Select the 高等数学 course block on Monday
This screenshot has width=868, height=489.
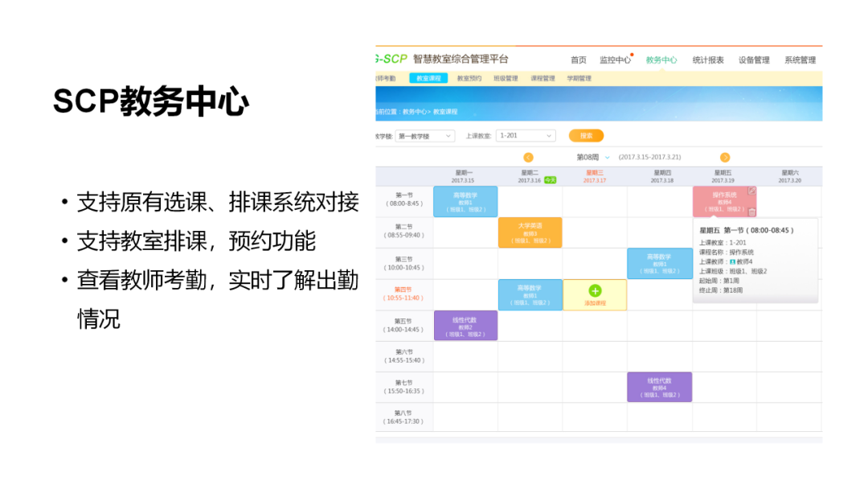tap(467, 200)
